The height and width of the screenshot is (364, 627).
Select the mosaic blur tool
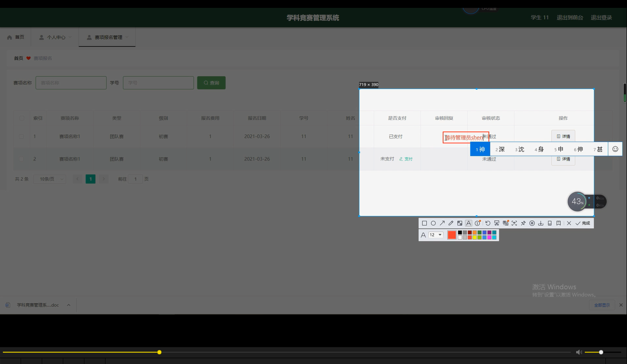pos(459,223)
